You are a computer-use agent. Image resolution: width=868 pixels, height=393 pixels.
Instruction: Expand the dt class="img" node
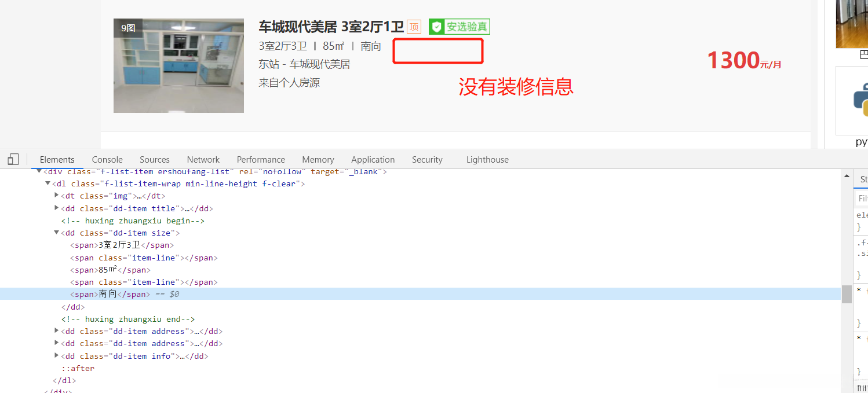[x=56, y=196]
